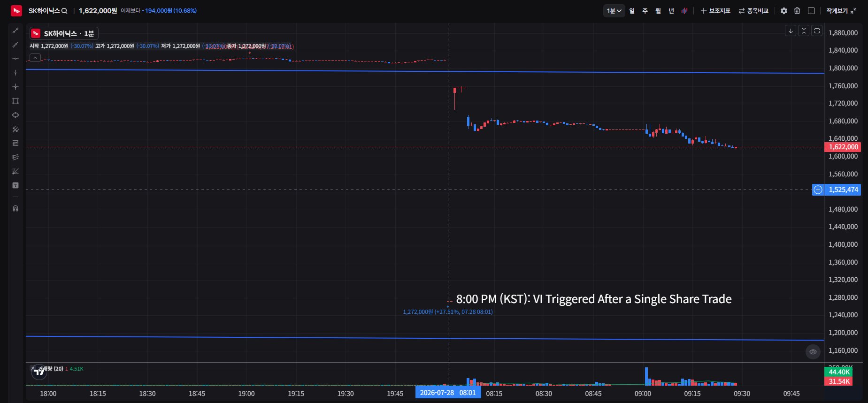868x403 pixels.
Task: Select the vertical line drawing tool
Action: point(15,73)
